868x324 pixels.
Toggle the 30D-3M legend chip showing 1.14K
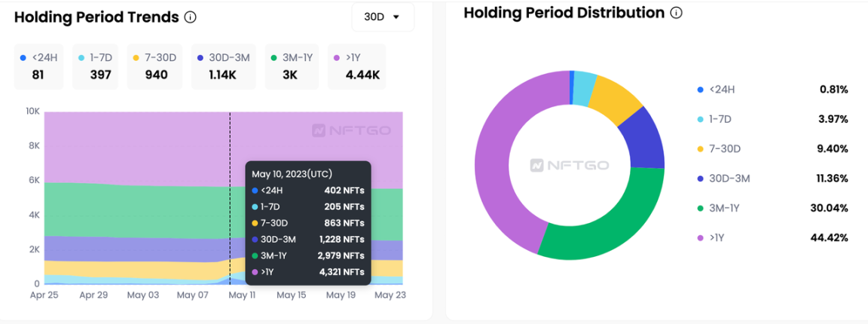click(223, 66)
